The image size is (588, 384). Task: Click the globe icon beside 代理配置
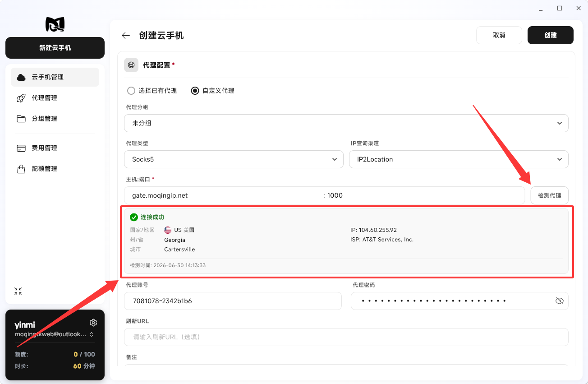[131, 65]
